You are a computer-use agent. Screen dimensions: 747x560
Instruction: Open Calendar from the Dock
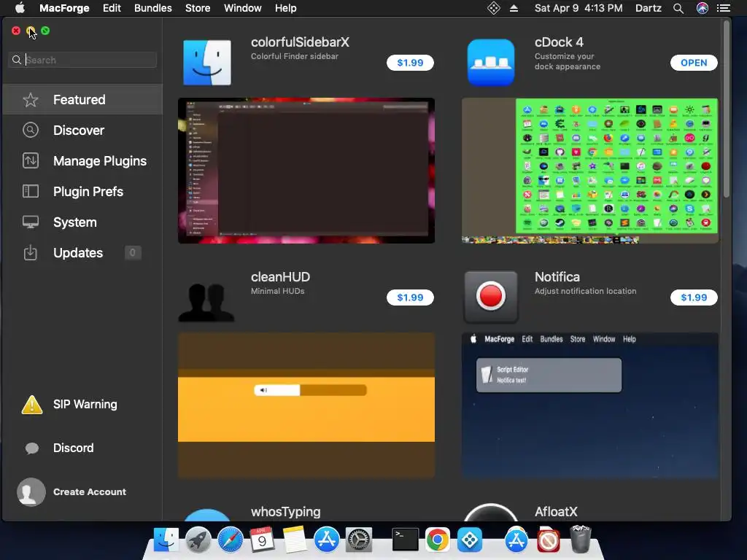click(262, 540)
